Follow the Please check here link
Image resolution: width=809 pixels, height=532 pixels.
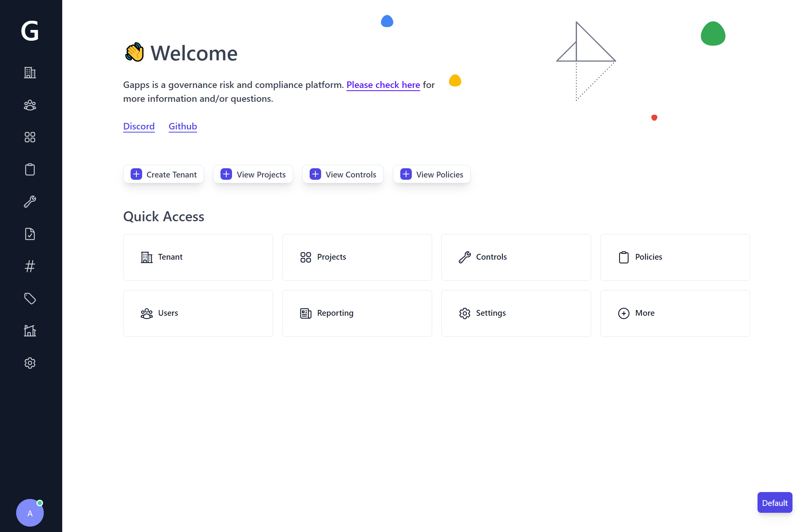coord(383,85)
